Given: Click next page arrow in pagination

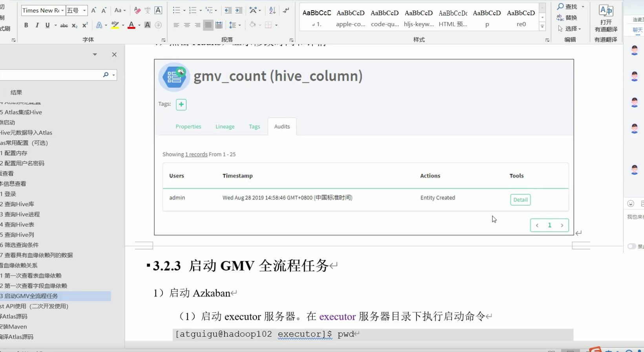Looking at the screenshot, I should tap(562, 225).
